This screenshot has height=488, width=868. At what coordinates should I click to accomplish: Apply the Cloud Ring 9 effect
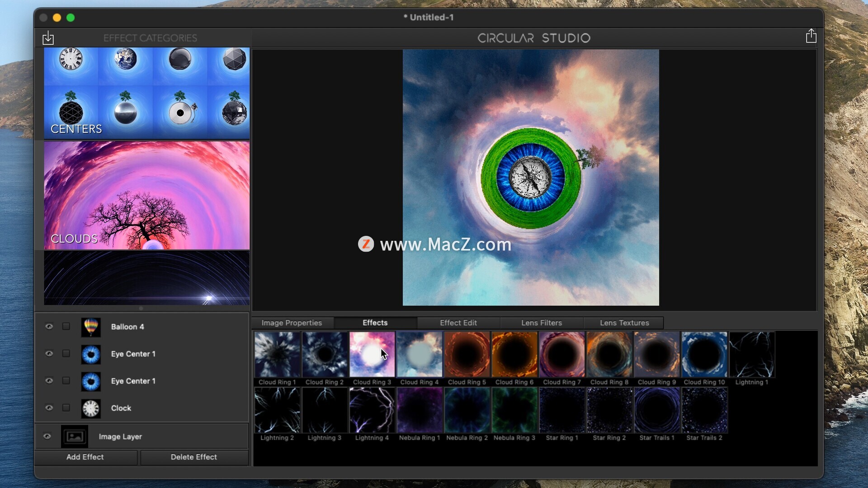(x=657, y=354)
